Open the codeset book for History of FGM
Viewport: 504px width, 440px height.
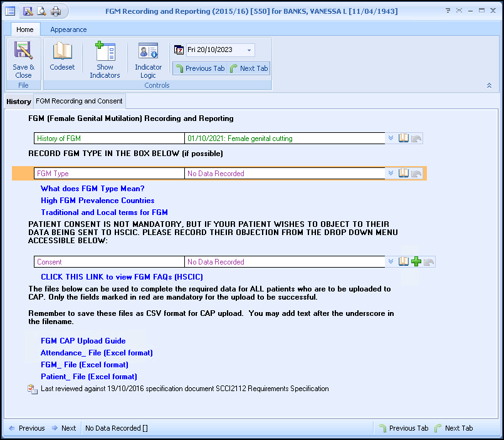pos(404,138)
